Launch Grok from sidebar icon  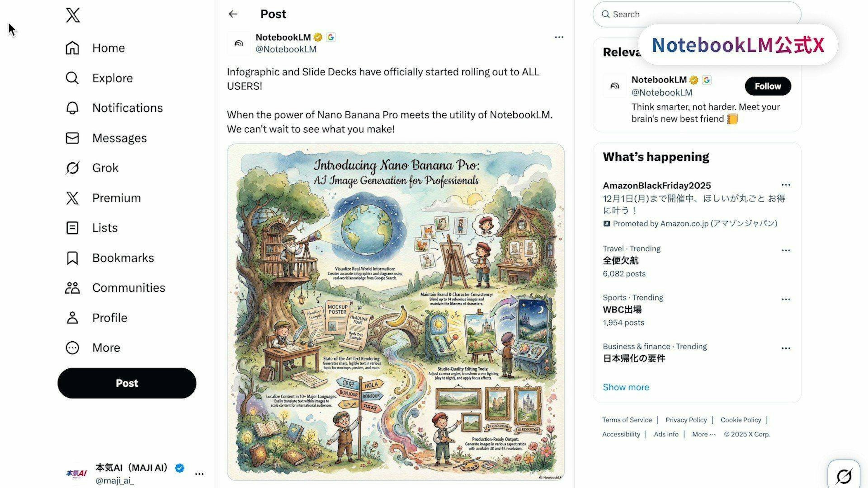(72, 168)
